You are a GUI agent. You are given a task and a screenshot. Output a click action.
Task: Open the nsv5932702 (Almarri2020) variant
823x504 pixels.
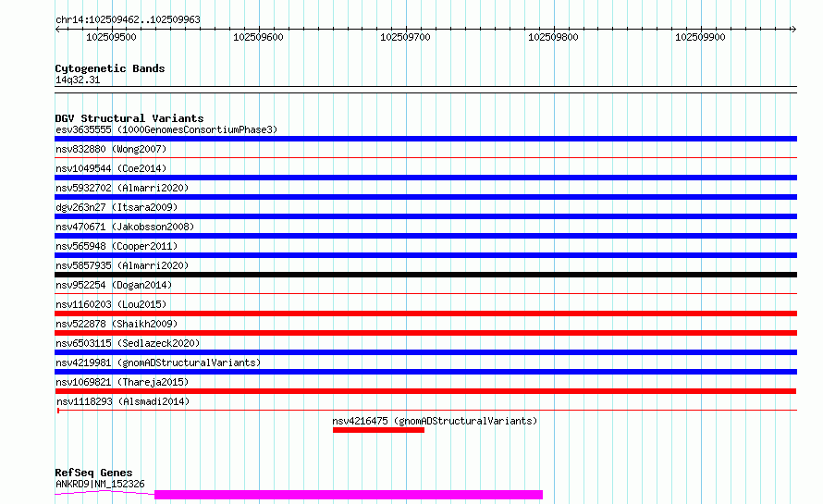coord(122,188)
